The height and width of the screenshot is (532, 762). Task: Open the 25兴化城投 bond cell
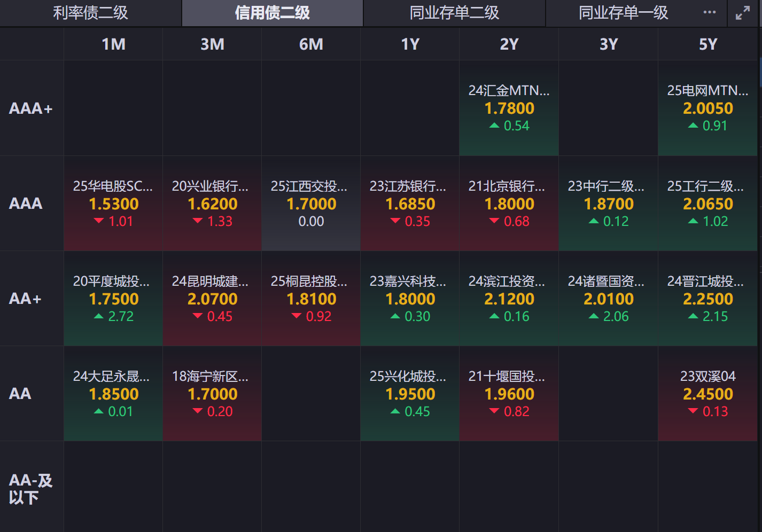tap(410, 394)
